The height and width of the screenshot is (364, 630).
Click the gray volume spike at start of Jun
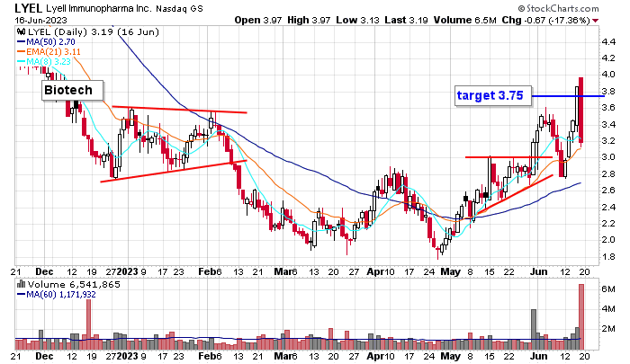click(x=534, y=329)
